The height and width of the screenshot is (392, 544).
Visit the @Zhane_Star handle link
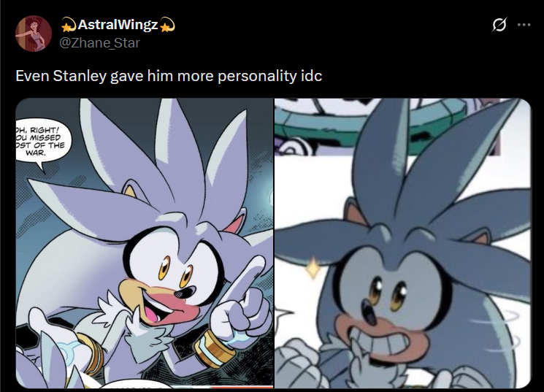point(99,43)
